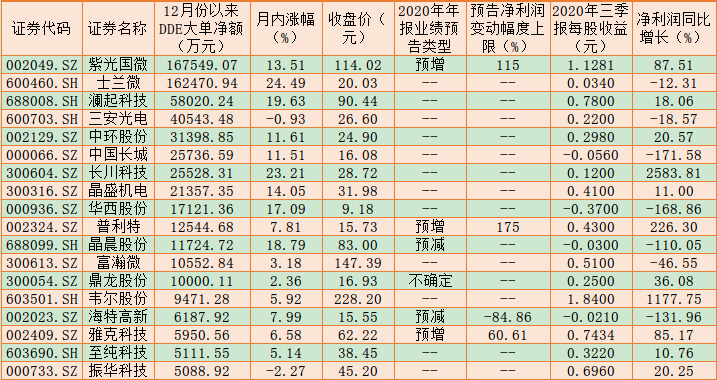
Task: Select stock code 300316.SZ
Action: [42, 191]
